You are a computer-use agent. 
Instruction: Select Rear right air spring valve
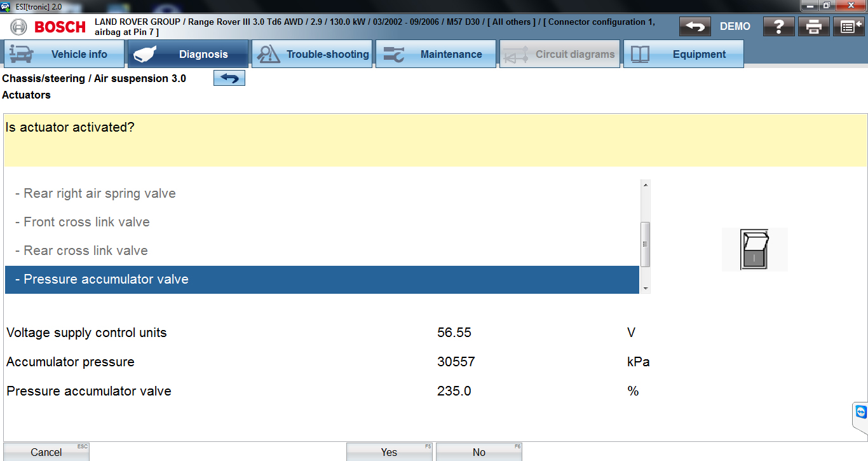pos(100,193)
